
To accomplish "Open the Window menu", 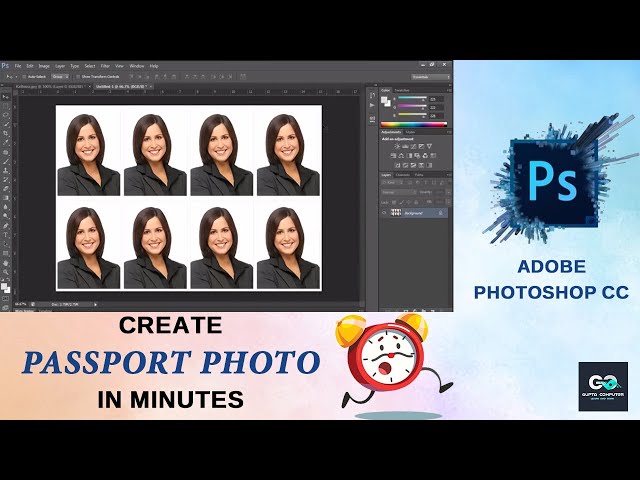I will (137, 66).
